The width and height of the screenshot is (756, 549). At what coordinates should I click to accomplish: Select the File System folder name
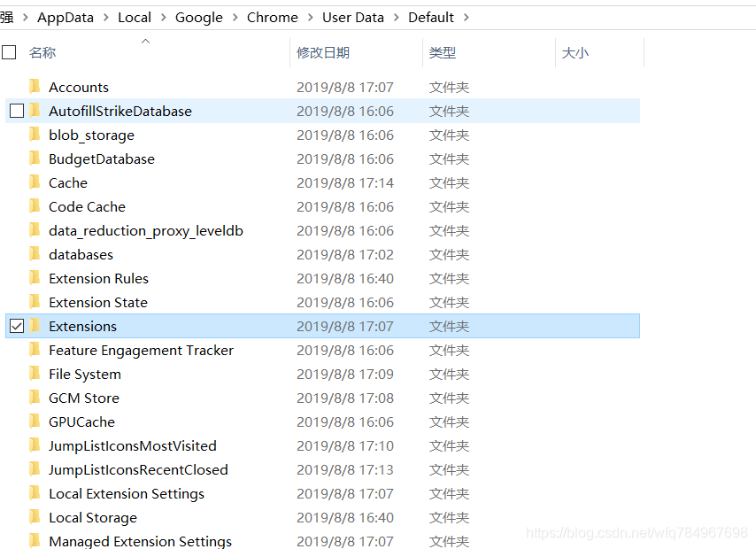pyautogui.click(x=85, y=375)
